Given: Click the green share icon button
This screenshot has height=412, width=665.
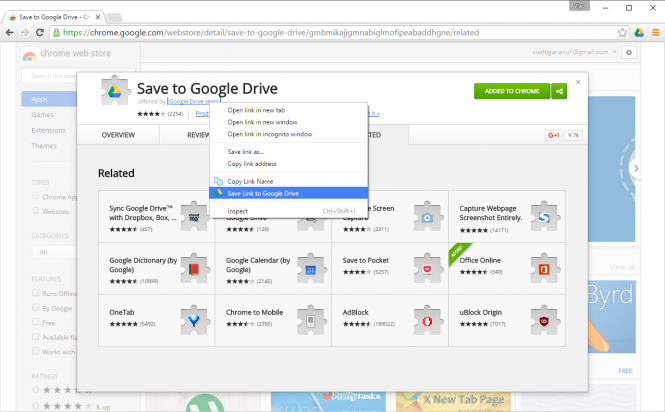Looking at the screenshot, I should click(559, 91).
